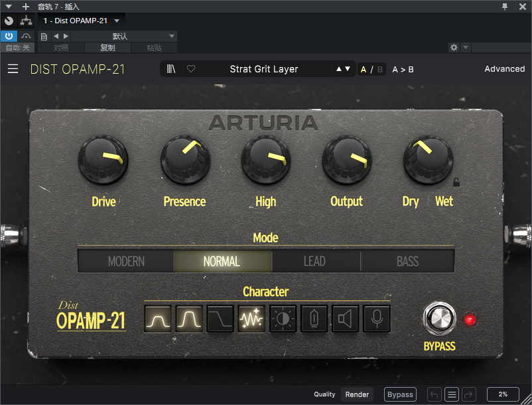Click preset name Strat Grit Layer

pyautogui.click(x=263, y=69)
